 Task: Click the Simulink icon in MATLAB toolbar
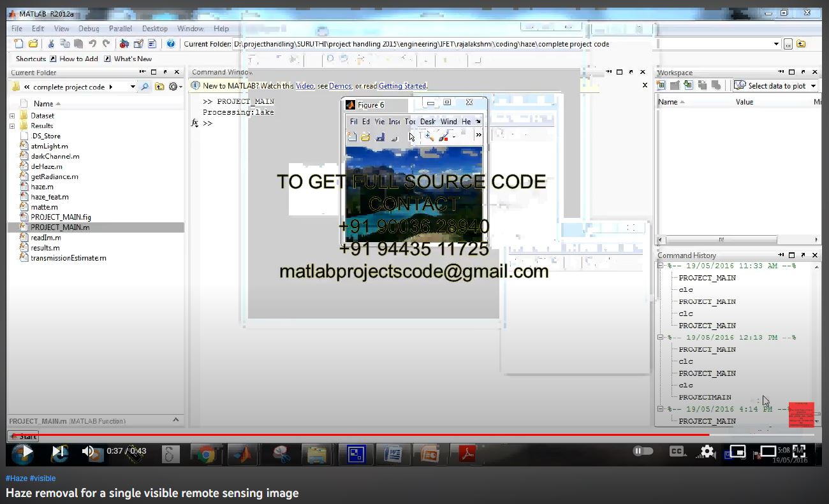pos(124,44)
